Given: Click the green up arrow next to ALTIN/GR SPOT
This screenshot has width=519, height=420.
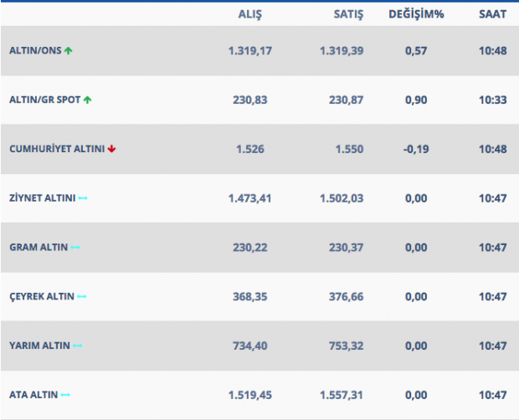Looking at the screenshot, I should (x=87, y=100).
